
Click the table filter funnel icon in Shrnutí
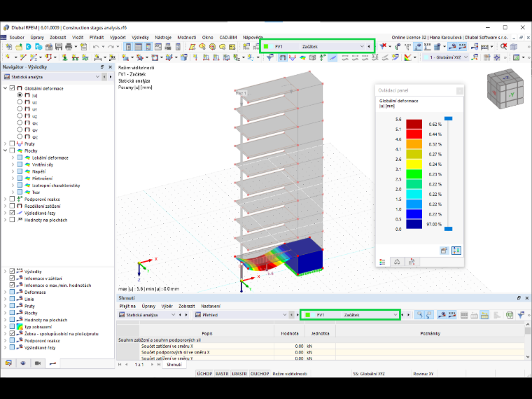(521, 315)
